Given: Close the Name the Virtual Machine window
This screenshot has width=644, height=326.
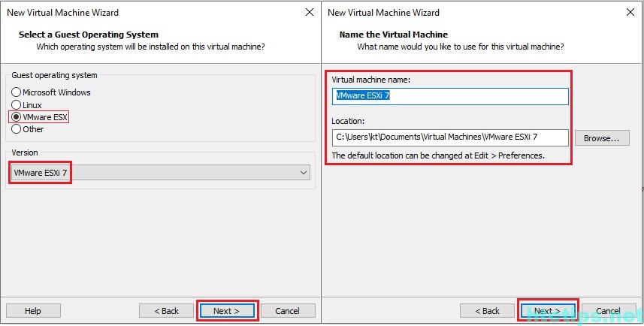Looking at the screenshot, I should pyautogui.click(x=630, y=12).
